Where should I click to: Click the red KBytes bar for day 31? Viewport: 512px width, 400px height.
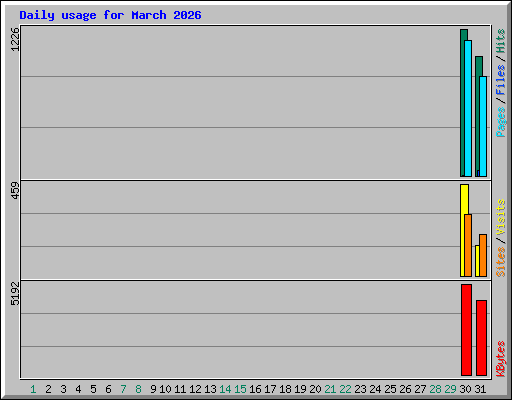(x=481, y=338)
